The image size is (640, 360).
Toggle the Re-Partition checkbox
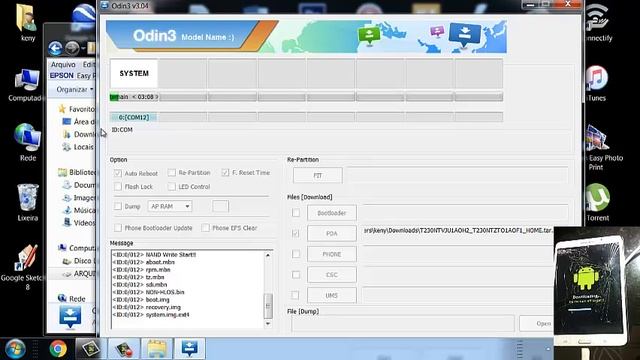click(172, 173)
